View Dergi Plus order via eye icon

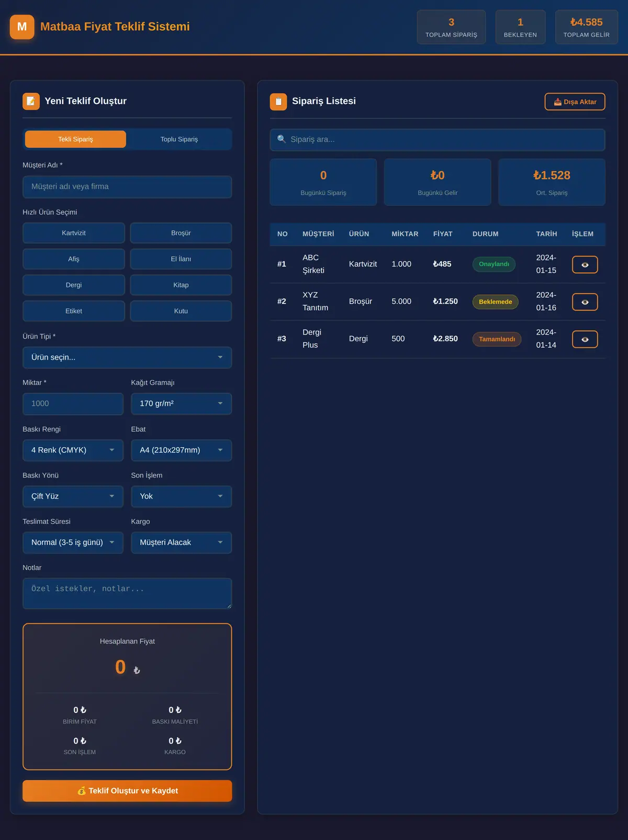point(585,339)
